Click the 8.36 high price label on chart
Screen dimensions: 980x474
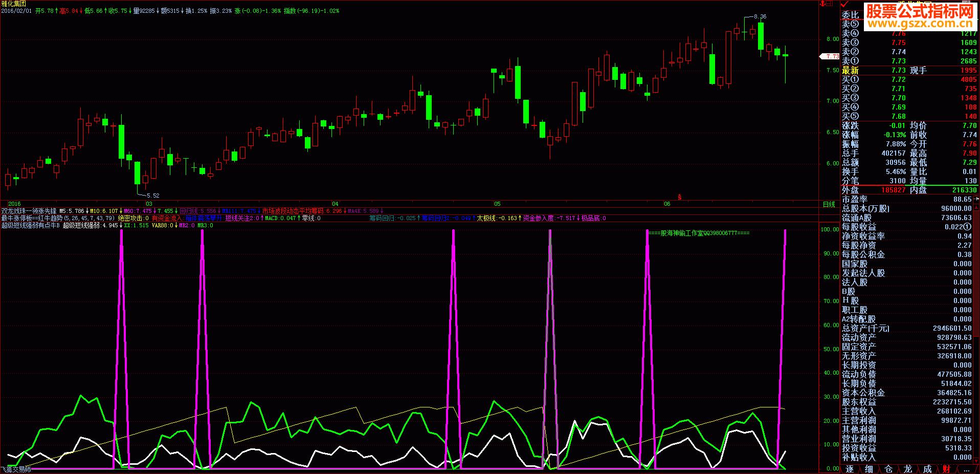760,17
